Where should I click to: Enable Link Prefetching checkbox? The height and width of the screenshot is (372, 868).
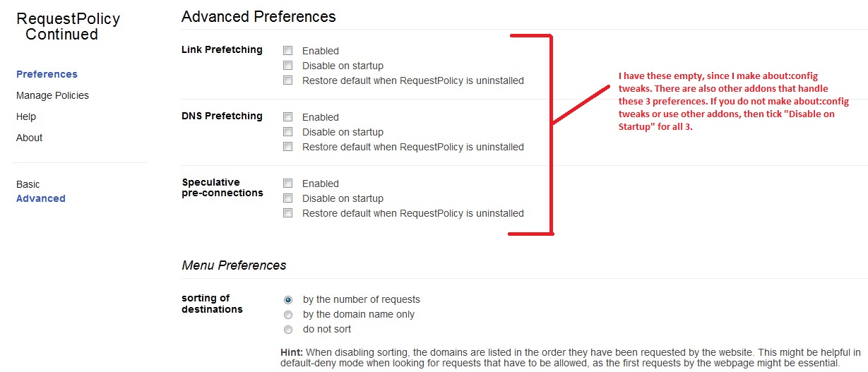tap(287, 51)
